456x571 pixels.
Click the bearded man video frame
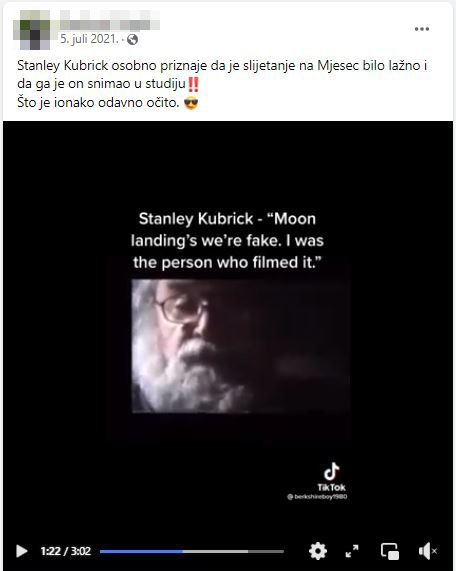[240, 346]
